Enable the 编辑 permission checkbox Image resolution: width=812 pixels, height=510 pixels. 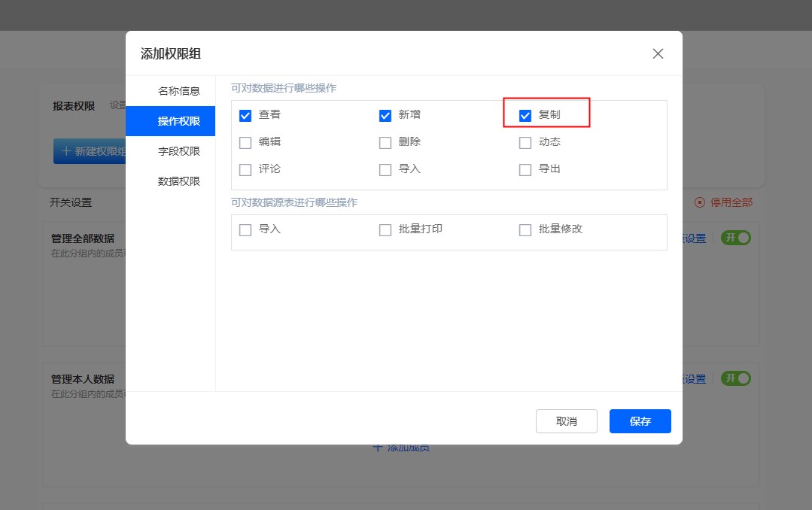point(245,143)
